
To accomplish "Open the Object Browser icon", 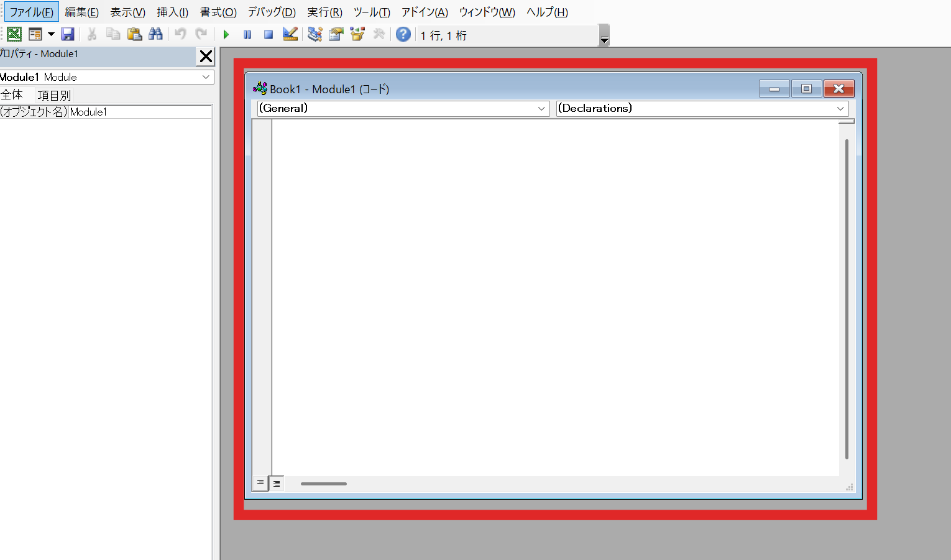I will click(357, 34).
